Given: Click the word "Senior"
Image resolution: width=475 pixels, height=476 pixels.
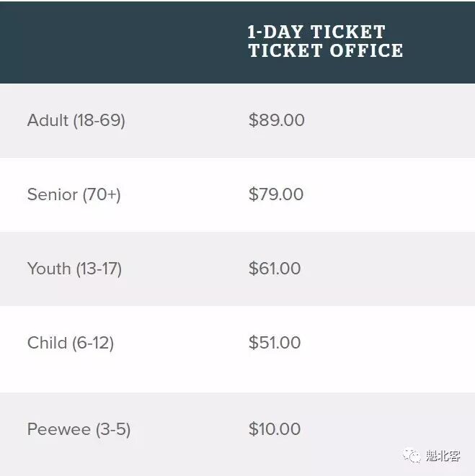Looking at the screenshot, I should point(52,194).
